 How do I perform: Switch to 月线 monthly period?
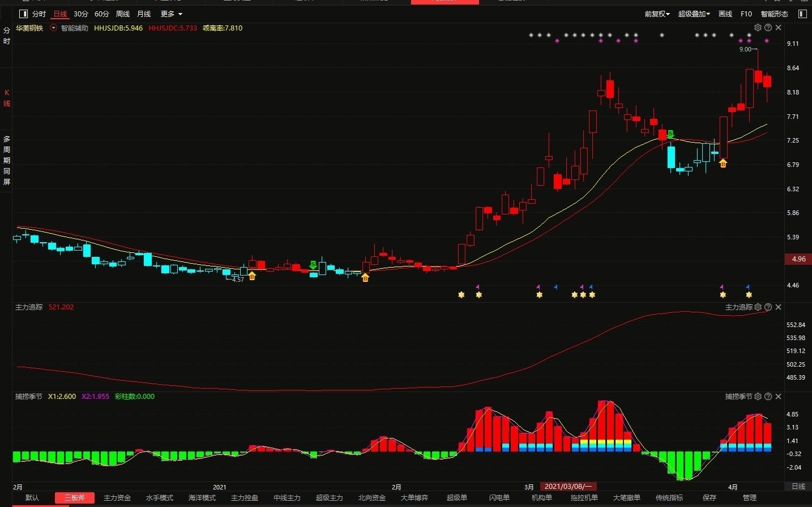coord(144,14)
